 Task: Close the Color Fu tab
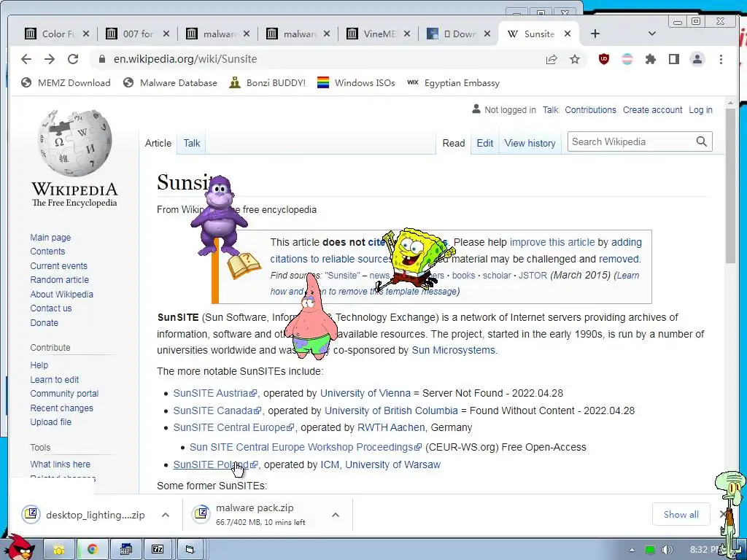click(x=86, y=34)
